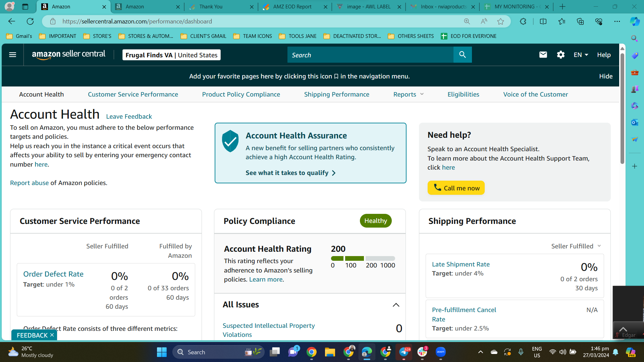Click the Read aloud icon in address bar
The image size is (644, 362).
click(484, 21)
